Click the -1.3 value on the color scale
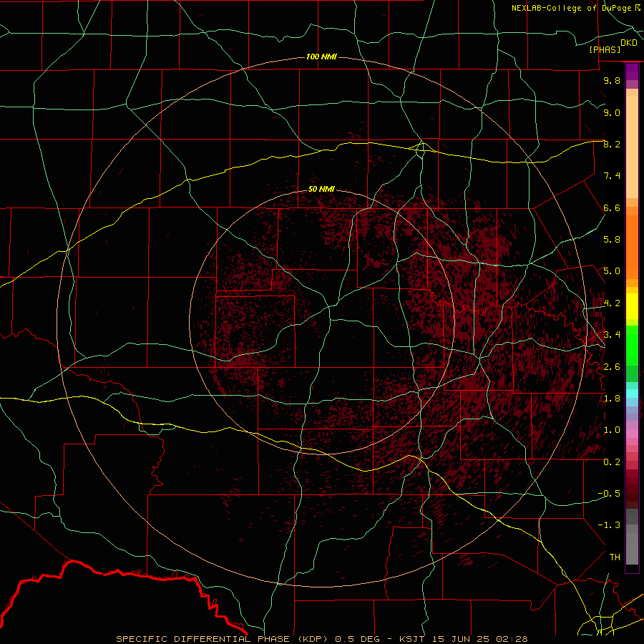Viewport: 644px width, 644px height. click(x=609, y=525)
